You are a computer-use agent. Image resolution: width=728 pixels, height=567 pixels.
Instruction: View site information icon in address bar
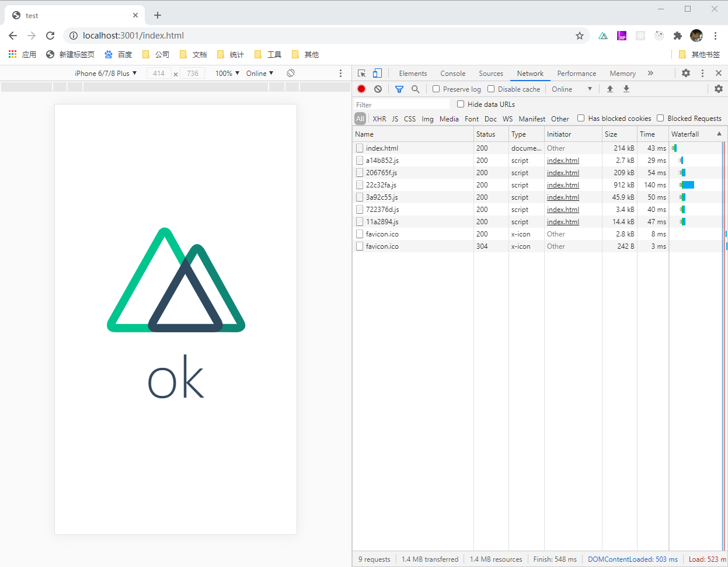tap(74, 36)
